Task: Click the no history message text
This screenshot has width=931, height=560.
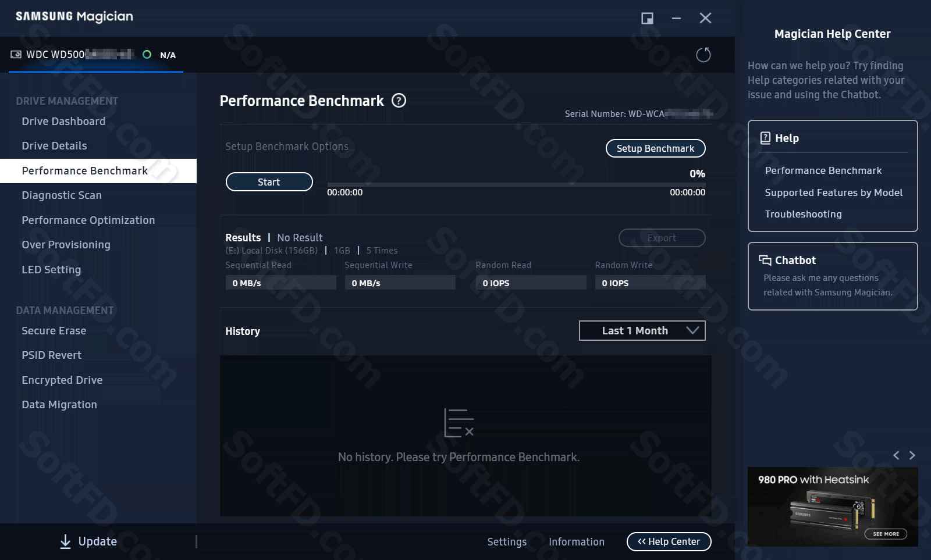Action: click(x=459, y=457)
